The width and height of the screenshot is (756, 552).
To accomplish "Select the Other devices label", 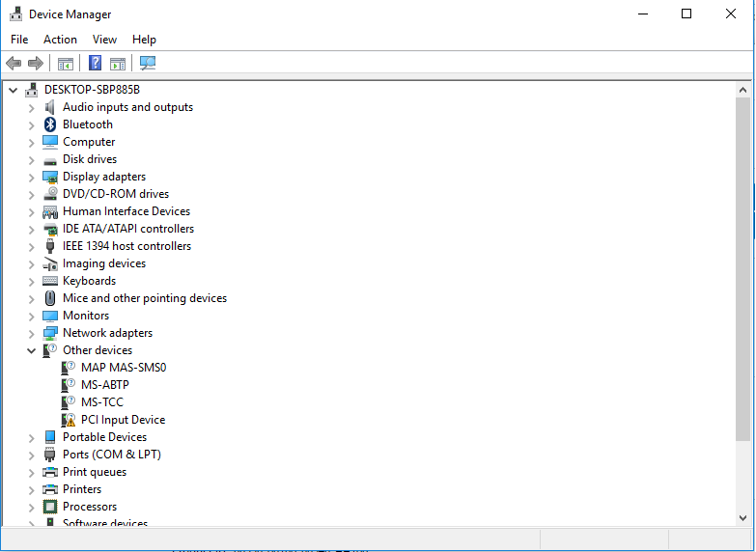I will (x=98, y=350).
